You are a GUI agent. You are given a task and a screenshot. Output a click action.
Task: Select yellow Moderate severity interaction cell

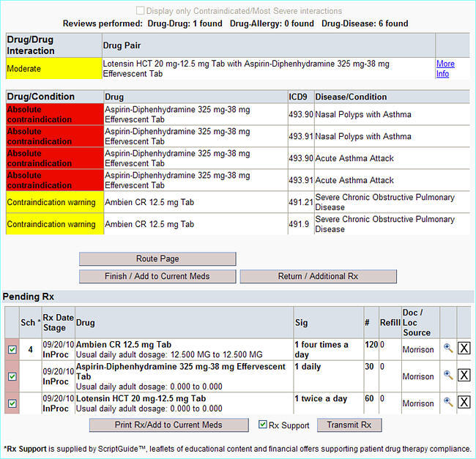(53, 69)
